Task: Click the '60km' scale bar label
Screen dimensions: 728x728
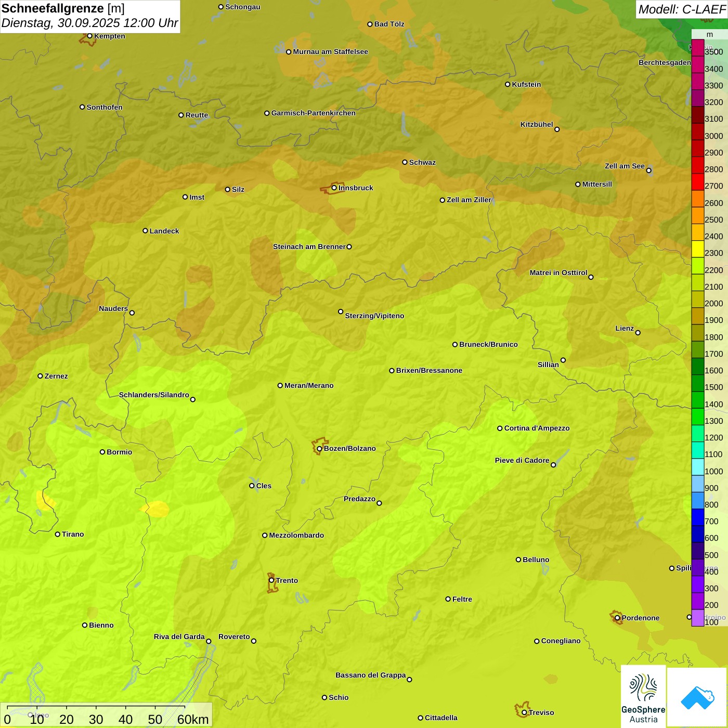Action: (x=193, y=719)
